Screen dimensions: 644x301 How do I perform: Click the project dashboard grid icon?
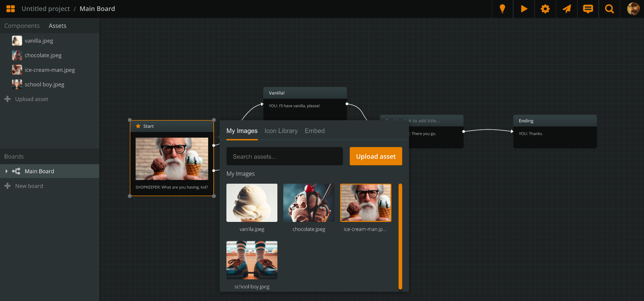point(11,9)
